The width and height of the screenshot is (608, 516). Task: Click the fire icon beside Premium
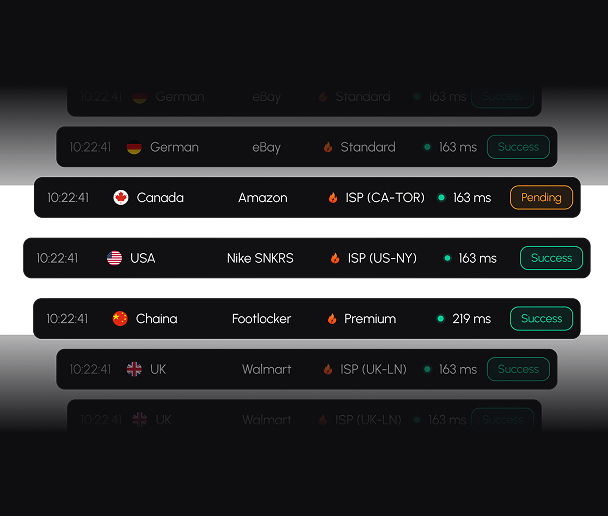tap(332, 319)
